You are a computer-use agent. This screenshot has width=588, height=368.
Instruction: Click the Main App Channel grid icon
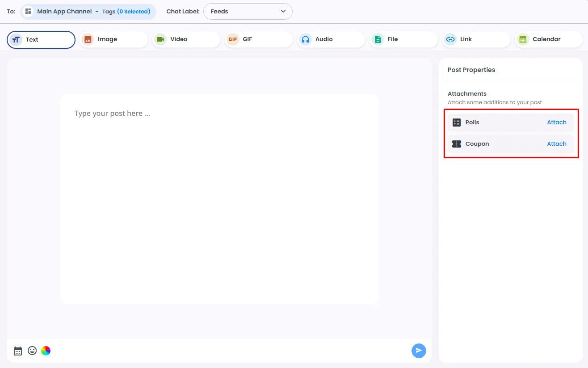coord(28,11)
